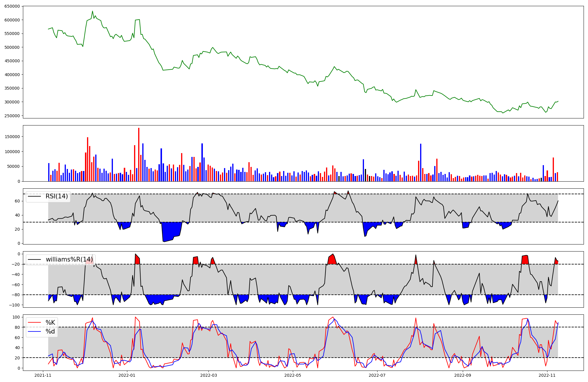
Task: Click the 150000 volume axis tick label
Action: point(12,137)
